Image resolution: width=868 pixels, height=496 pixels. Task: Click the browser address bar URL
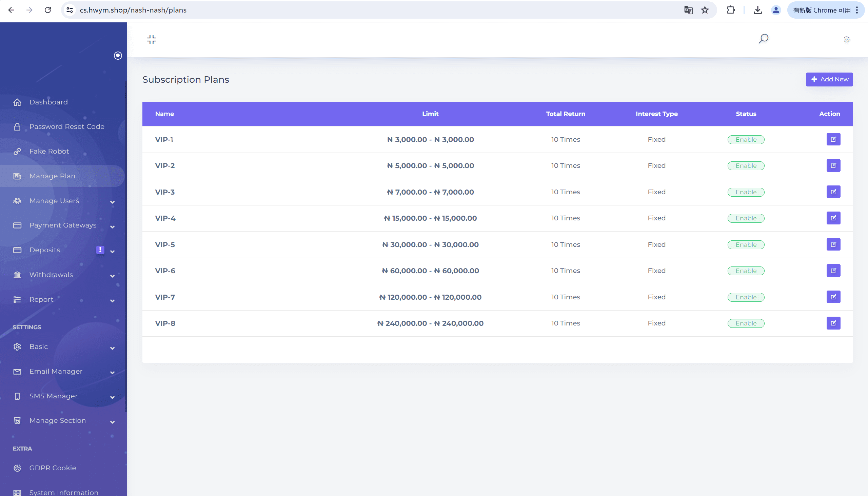(x=133, y=10)
